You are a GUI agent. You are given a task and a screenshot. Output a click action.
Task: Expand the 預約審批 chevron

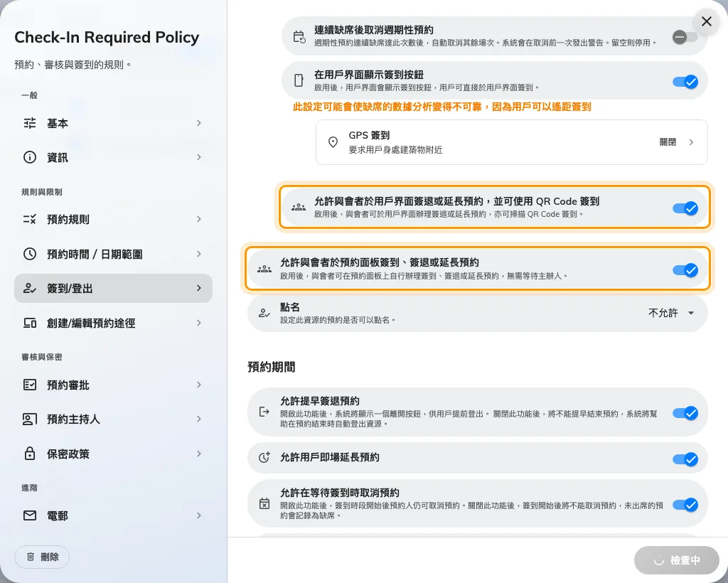(x=199, y=385)
